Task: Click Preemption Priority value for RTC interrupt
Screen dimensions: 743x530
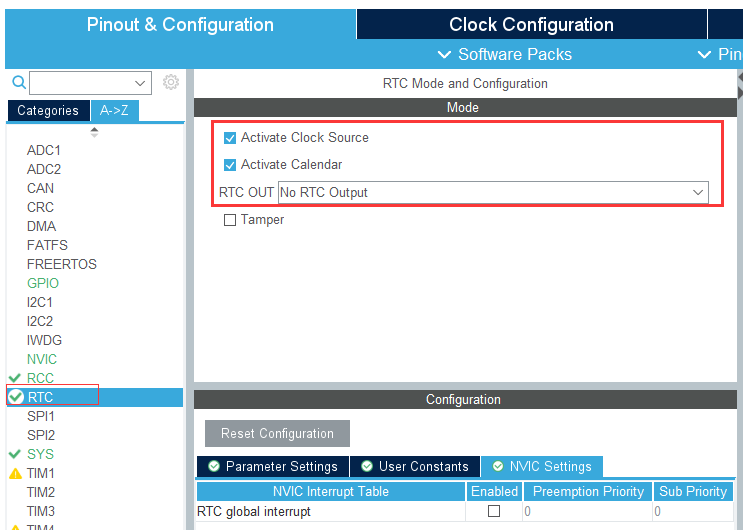Action: (x=588, y=511)
